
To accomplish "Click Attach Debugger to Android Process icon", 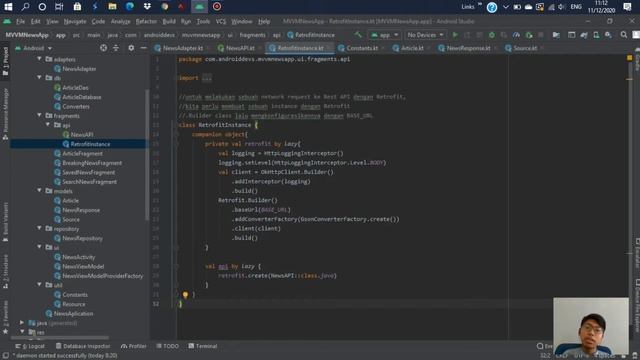I will click(x=529, y=35).
